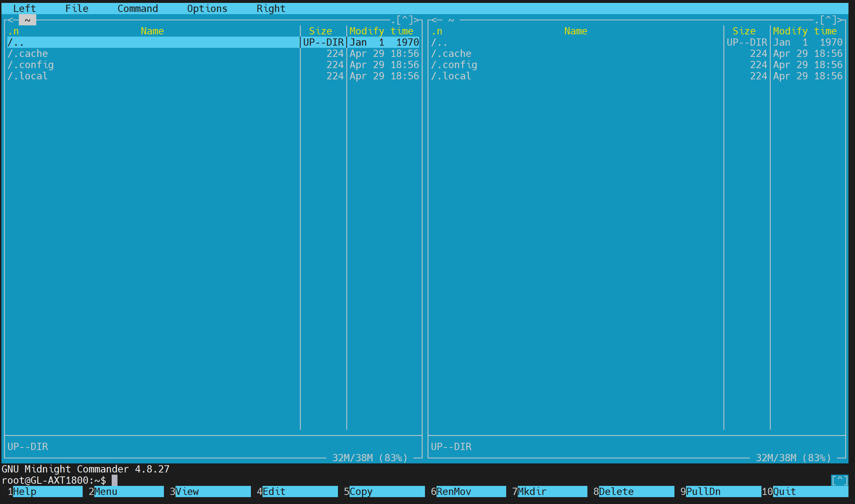Screen dimensions: 855x504
Task: Open the Left menu
Action: click(25, 8)
